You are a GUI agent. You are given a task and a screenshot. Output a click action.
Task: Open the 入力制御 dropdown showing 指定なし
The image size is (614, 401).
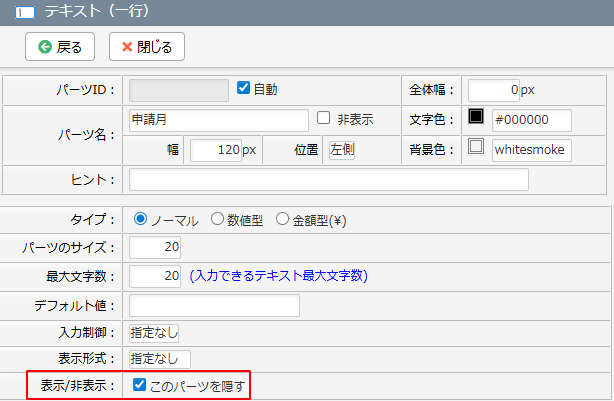pyautogui.click(x=154, y=333)
